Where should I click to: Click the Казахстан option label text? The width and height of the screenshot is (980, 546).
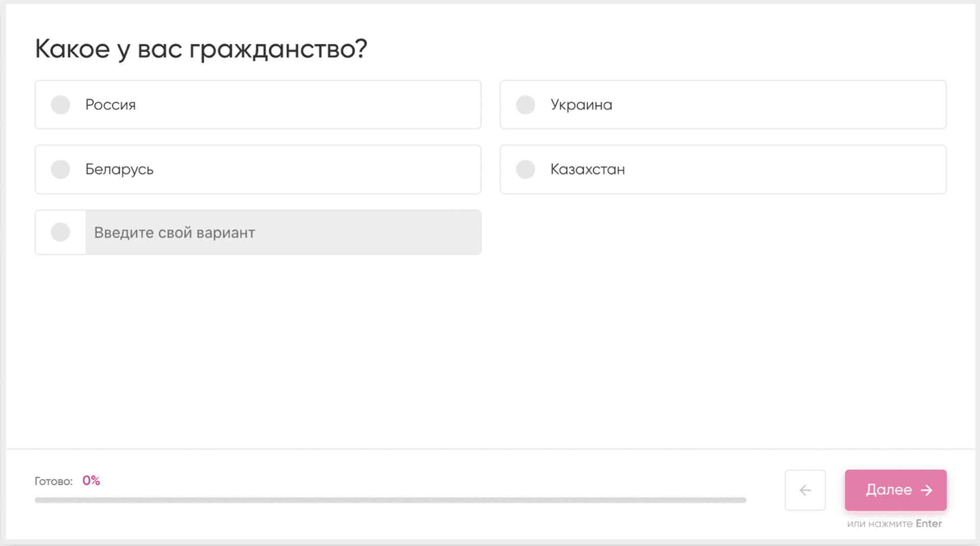click(x=587, y=169)
